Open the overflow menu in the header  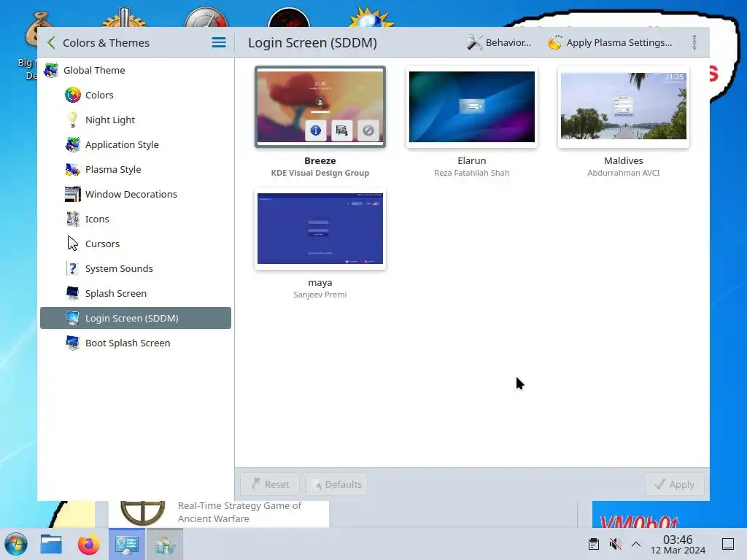pyautogui.click(x=694, y=43)
